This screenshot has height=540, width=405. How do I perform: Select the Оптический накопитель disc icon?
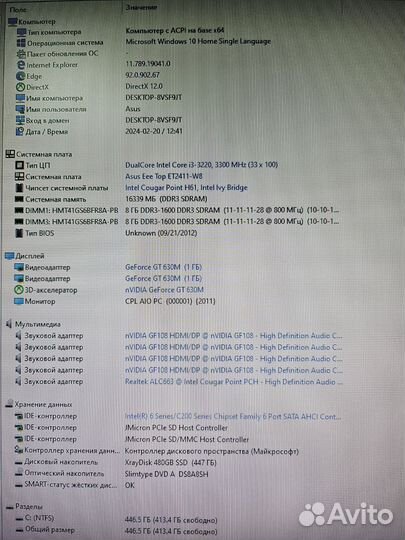tap(19, 474)
